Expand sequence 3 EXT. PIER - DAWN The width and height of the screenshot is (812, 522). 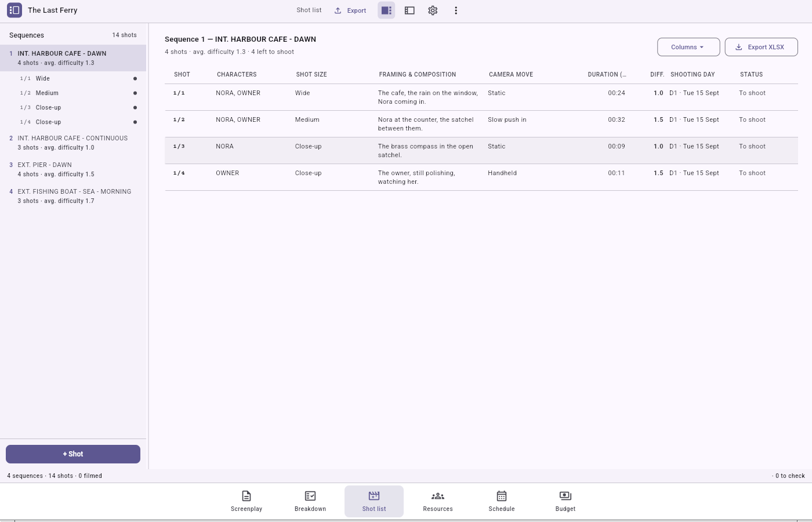point(73,169)
